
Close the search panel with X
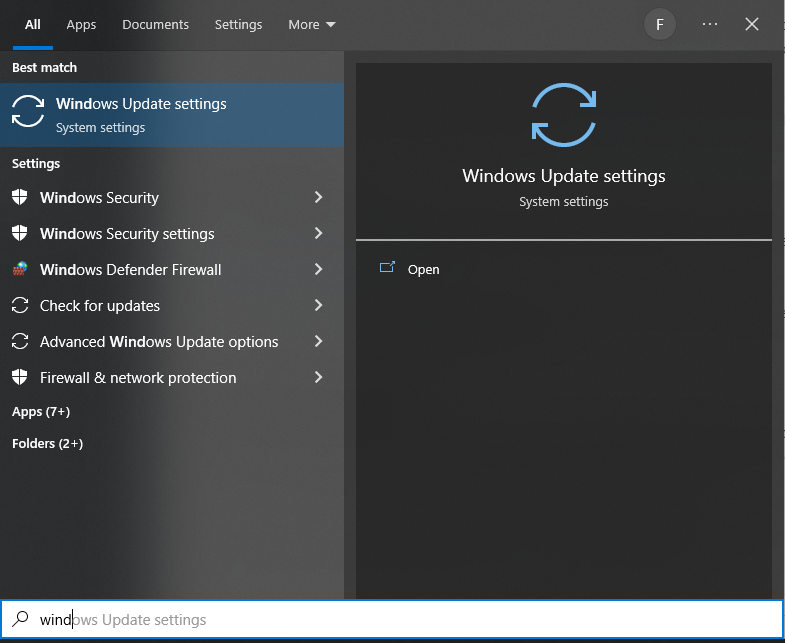coord(751,24)
